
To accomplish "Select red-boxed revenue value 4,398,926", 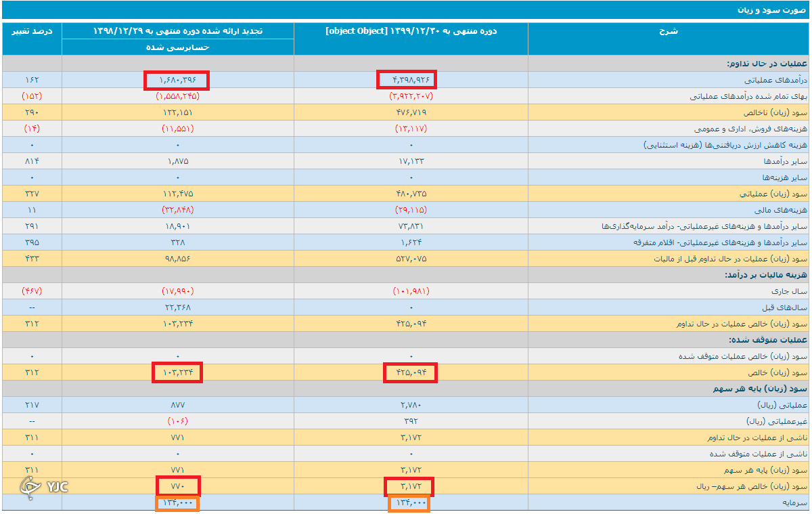I will (x=407, y=80).
